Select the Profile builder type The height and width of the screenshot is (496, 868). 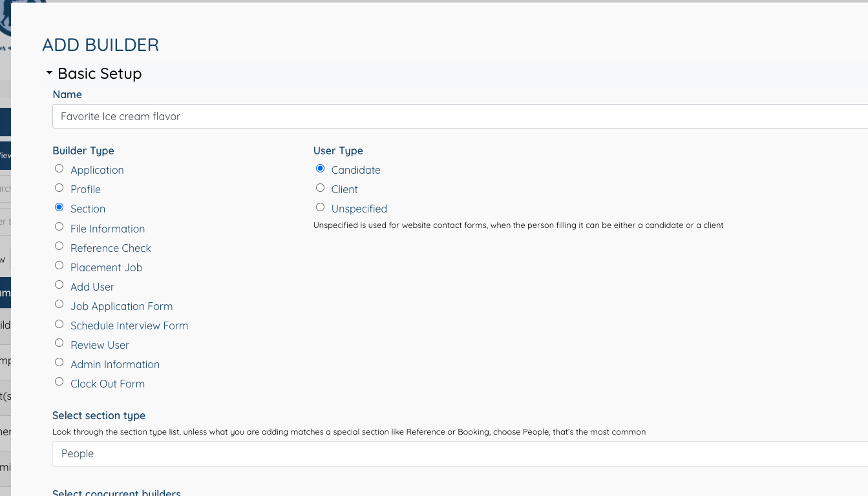[59, 187]
